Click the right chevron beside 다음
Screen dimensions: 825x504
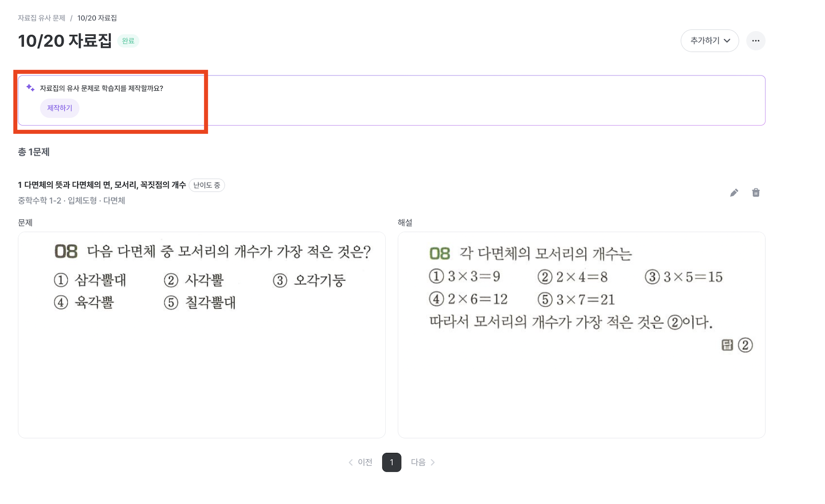[433, 462]
